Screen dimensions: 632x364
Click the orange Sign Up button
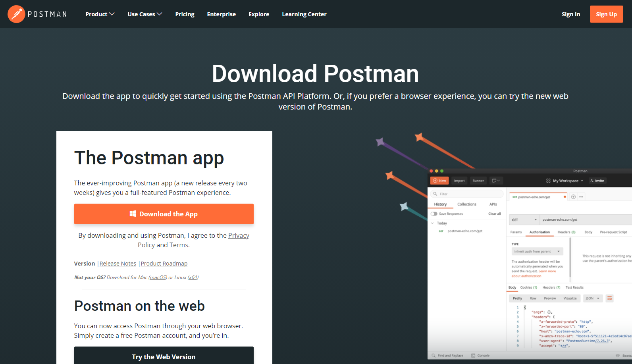[606, 14]
